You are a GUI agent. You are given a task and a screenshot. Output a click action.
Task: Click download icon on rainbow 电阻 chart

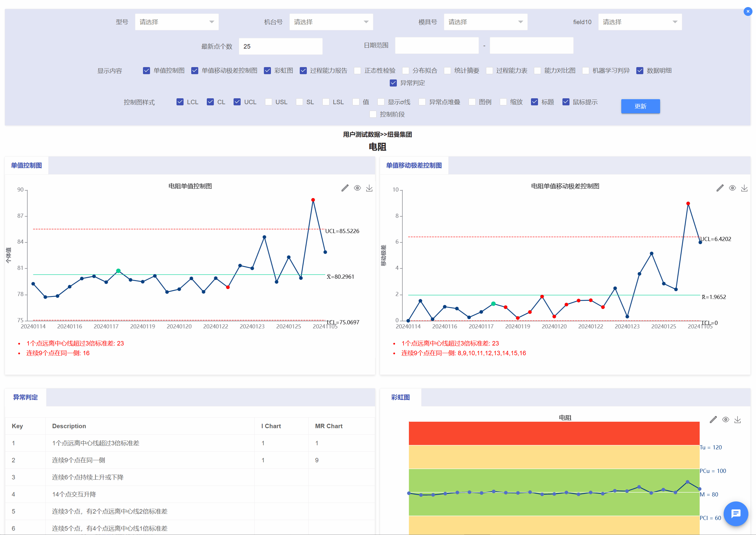pyautogui.click(x=737, y=420)
